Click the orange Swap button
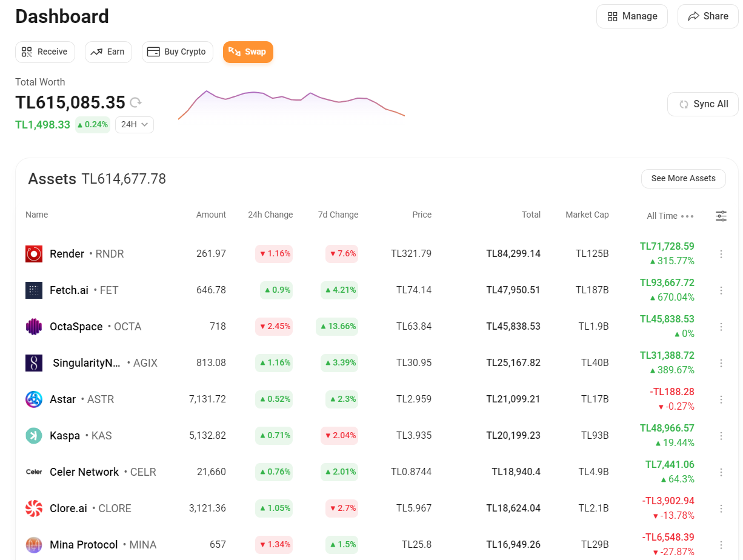This screenshot has width=743, height=560. 248,52
